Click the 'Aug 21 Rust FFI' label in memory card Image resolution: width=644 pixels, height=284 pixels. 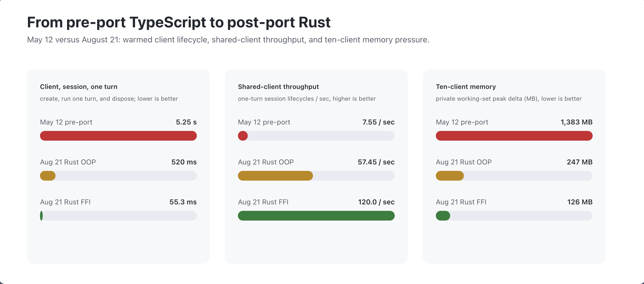[461, 202]
